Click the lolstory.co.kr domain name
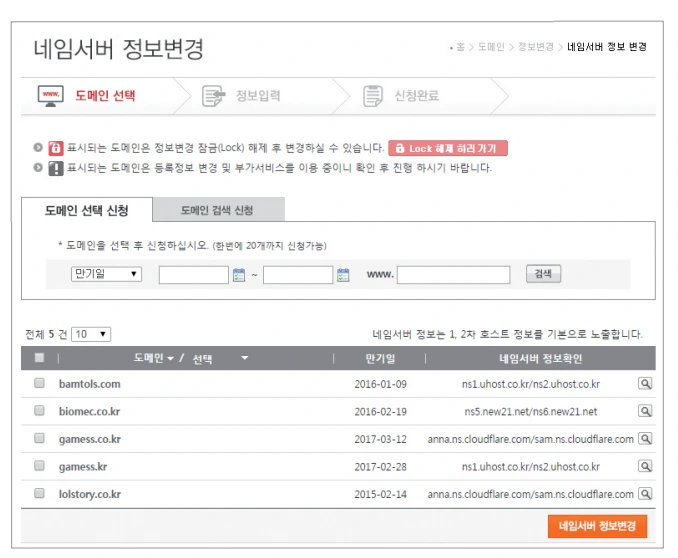Image resolution: width=678 pixels, height=558 pixels. pos(90,494)
